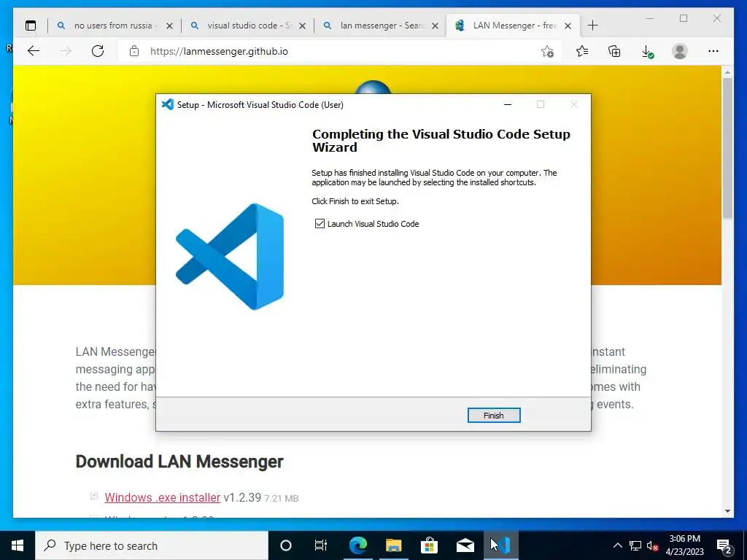Open Task View on taskbar
Screen dimensions: 747x560
[x=321, y=545]
